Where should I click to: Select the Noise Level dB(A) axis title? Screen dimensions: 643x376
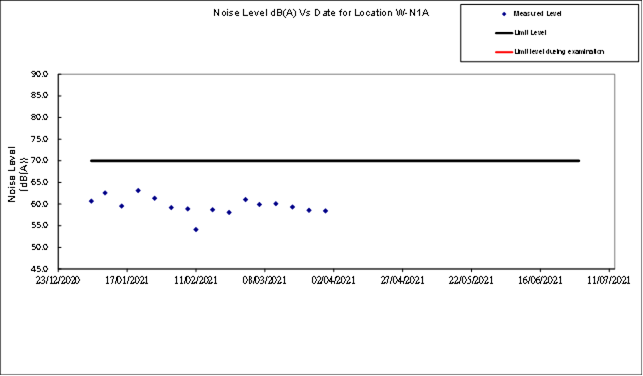(18, 174)
